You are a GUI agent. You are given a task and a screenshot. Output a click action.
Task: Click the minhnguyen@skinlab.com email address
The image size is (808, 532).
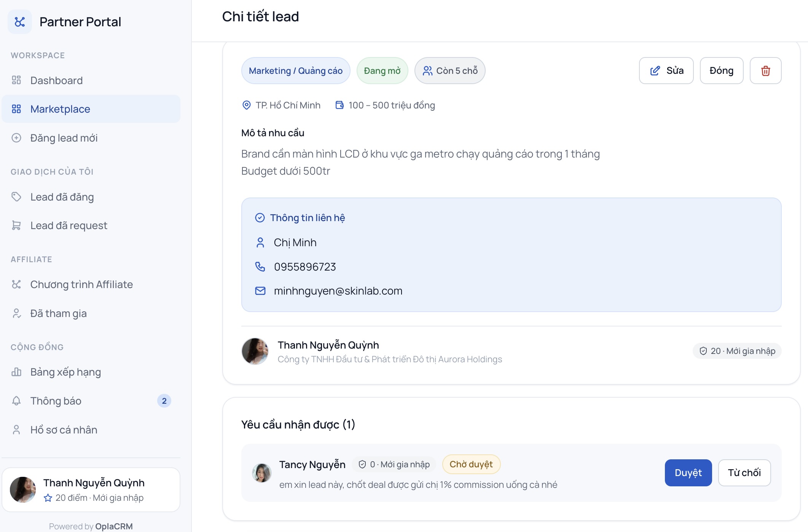coord(338,291)
